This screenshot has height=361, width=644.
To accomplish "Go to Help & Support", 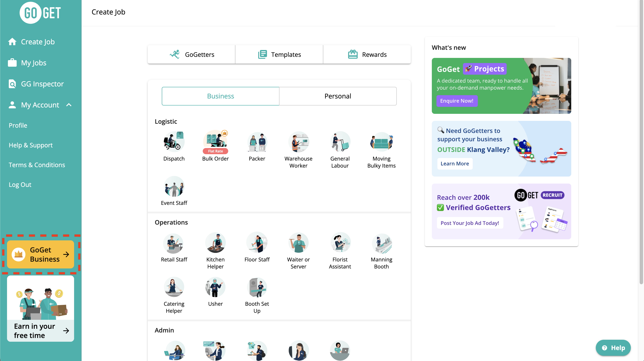I will (x=30, y=145).
